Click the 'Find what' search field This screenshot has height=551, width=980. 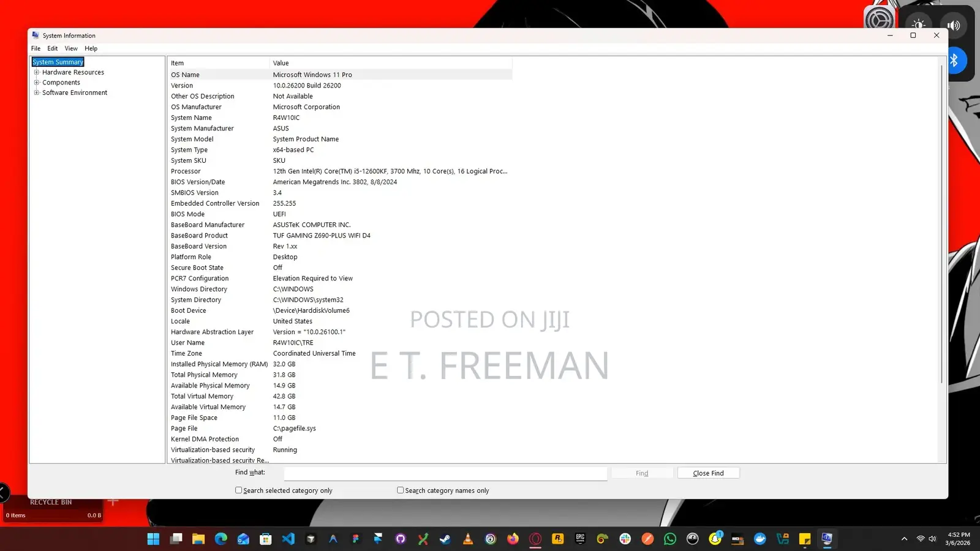[x=445, y=473]
